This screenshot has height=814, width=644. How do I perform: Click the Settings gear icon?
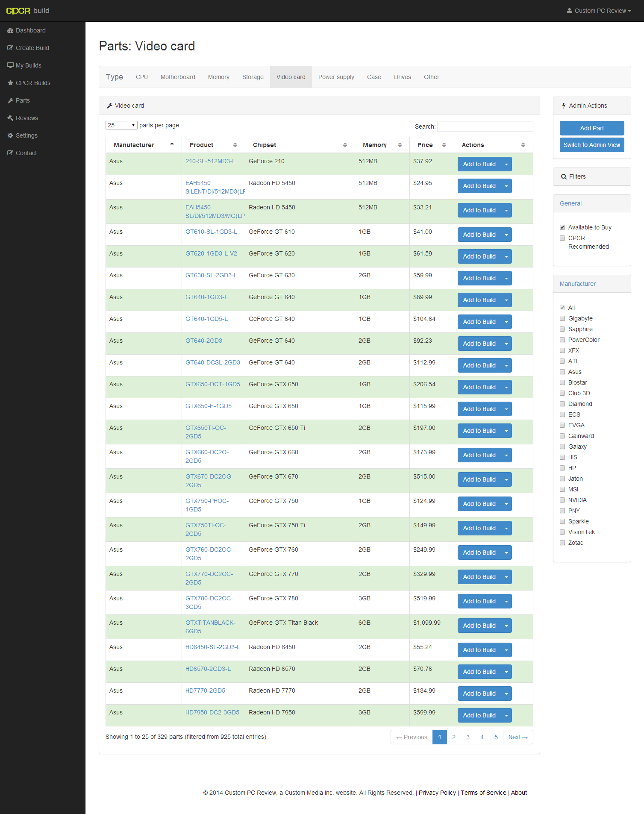[x=10, y=135]
